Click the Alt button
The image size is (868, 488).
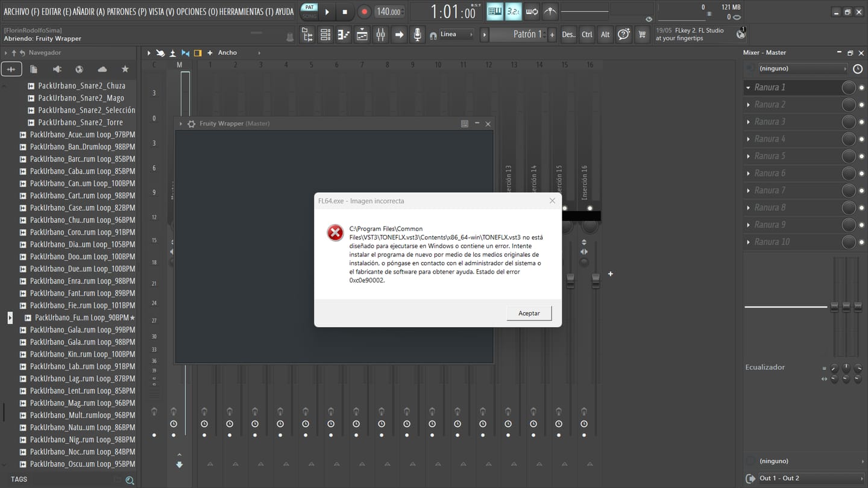click(x=605, y=35)
